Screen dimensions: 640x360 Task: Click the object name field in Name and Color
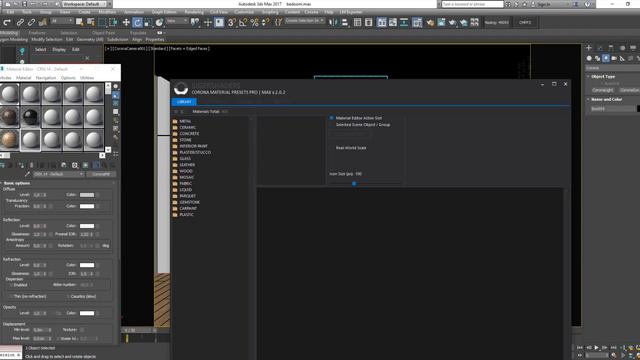coord(612,109)
